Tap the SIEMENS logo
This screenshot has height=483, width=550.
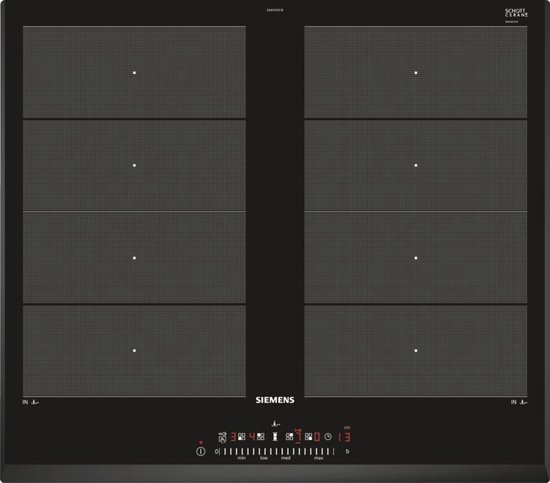tap(275, 400)
